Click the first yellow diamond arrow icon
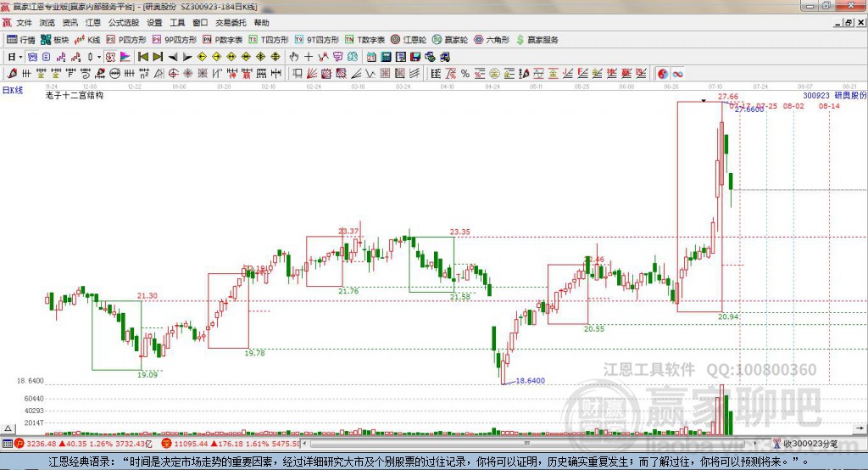868x470 pixels. 202,57
